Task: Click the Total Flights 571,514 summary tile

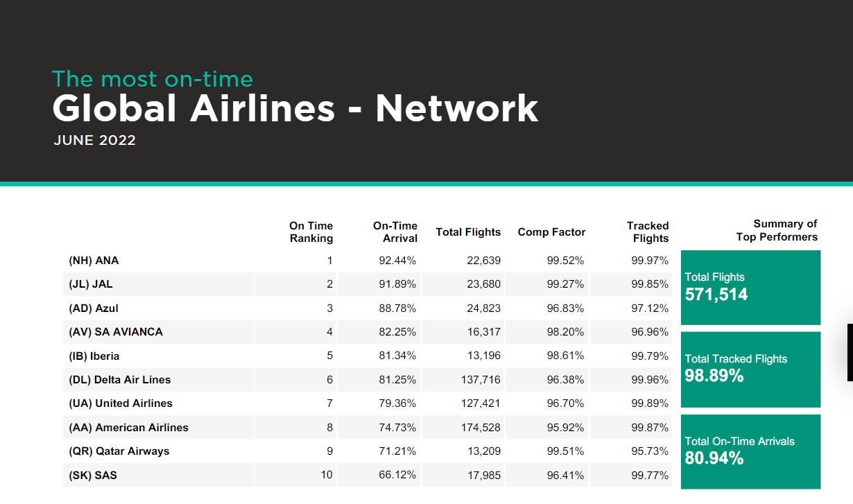Action: click(x=751, y=287)
